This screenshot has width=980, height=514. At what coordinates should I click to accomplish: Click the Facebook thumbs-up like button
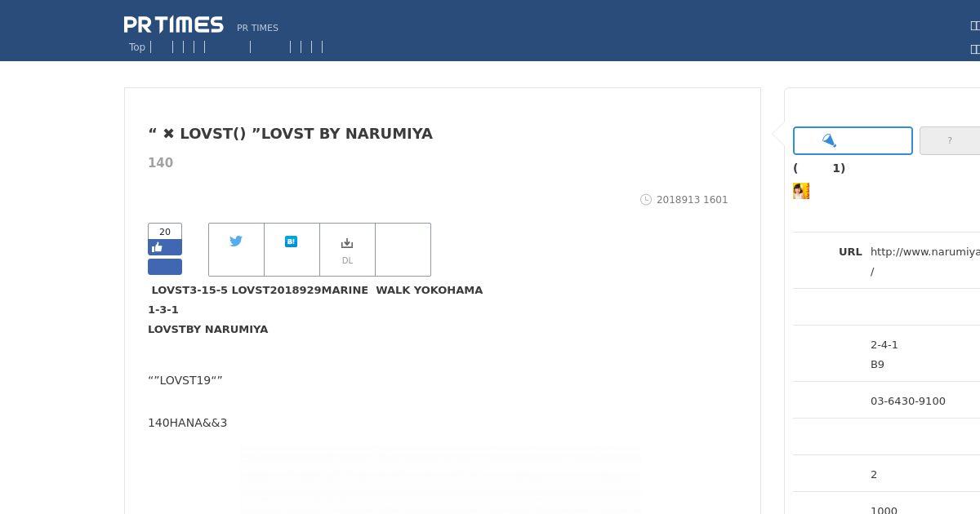[x=165, y=247]
